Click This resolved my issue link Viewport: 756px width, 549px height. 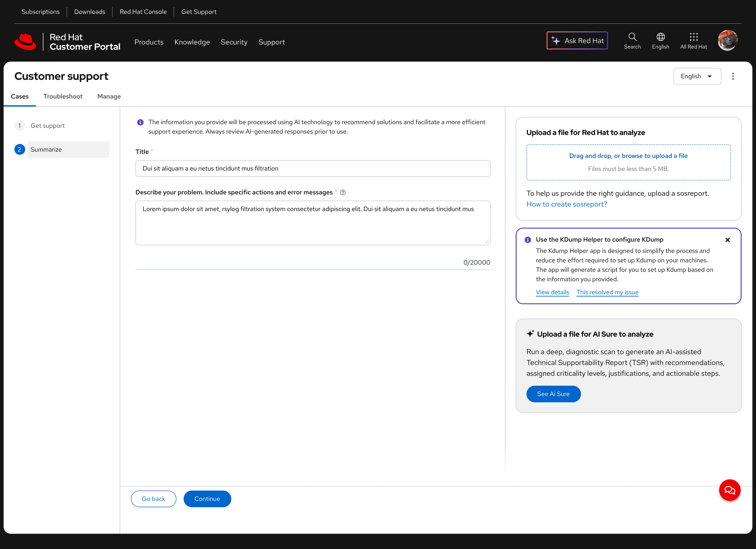pyautogui.click(x=607, y=292)
